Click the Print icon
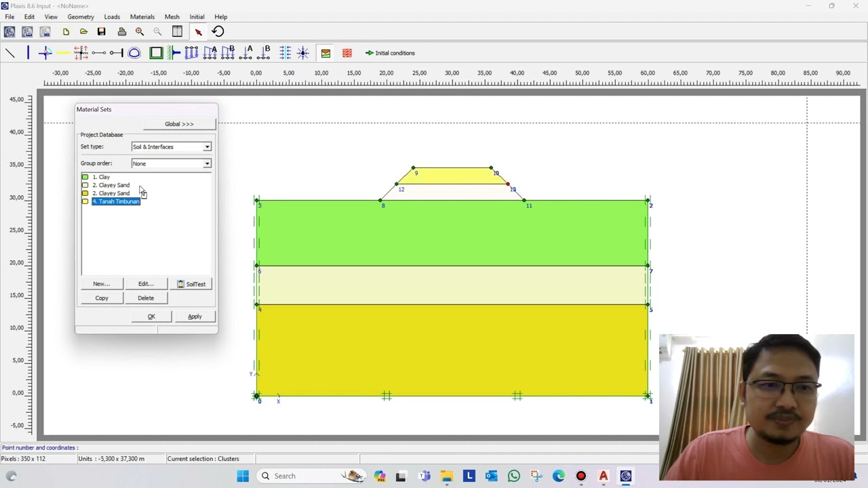 pos(122,32)
